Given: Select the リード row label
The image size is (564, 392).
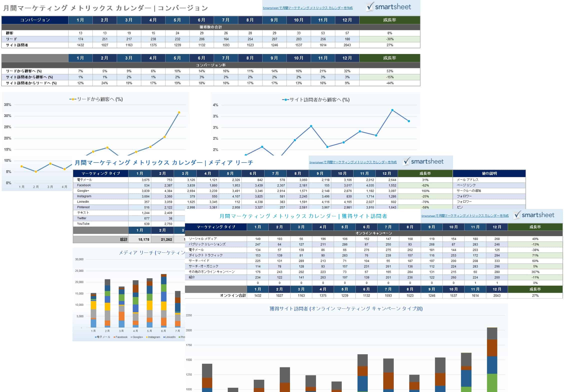Looking at the screenshot, I should click(35, 39).
